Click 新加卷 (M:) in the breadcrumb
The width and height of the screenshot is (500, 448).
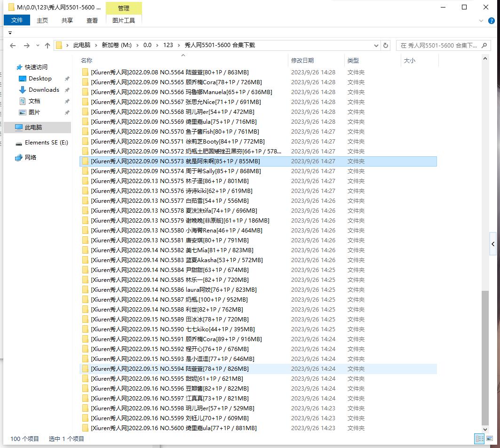117,45
